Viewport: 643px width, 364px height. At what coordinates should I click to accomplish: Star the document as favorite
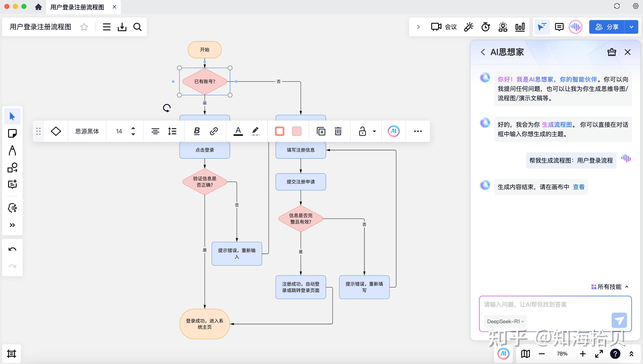[x=84, y=27]
